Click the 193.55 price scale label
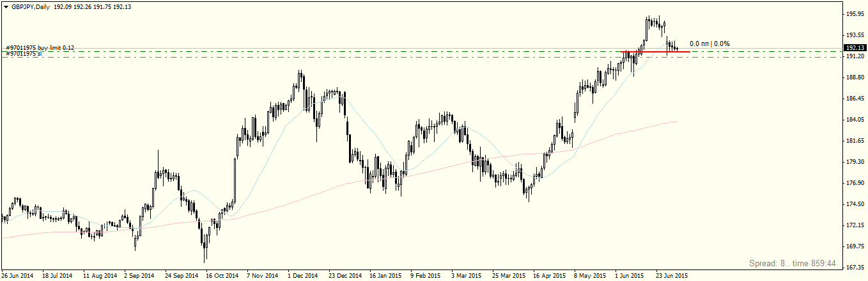The image size is (868, 281). pyautogui.click(x=855, y=35)
